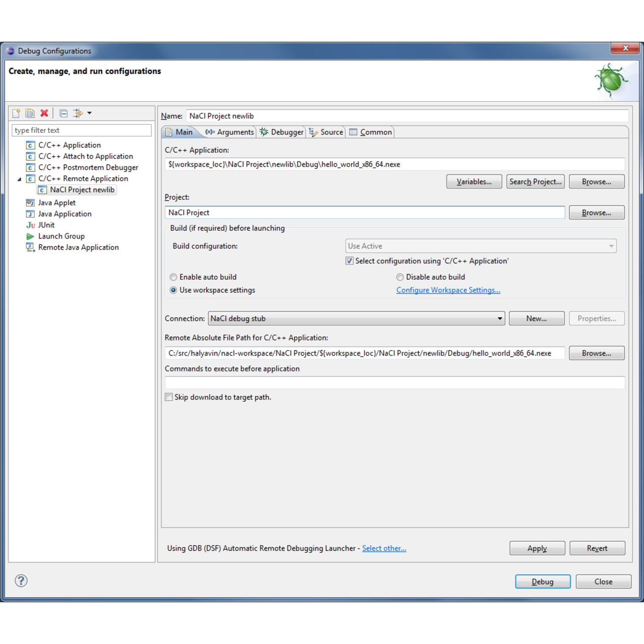
Task: Click the Search Project button
Action: tap(535, 182)
